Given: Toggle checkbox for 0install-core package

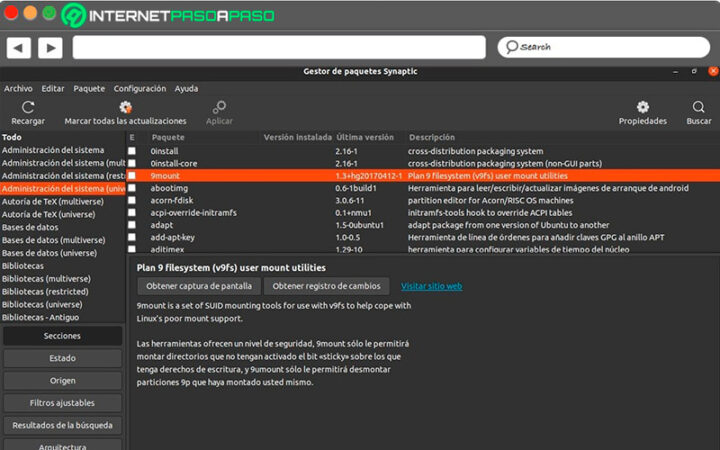Looking at the screenshot, I should tap(132, 163).
